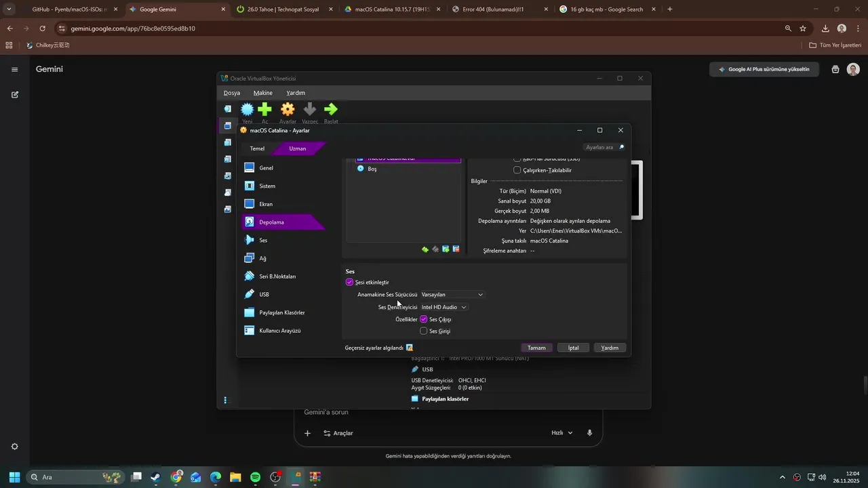The height and width of the screenshot is (488, 868).
Task: Switch to 16 gb kaç mb search tab
Action: point(608,9)
